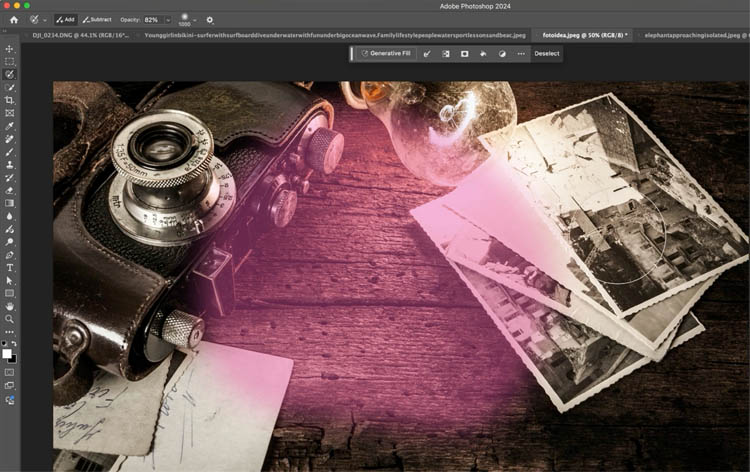
Task: Select the Rectangular Marquee tool
Action: click(x=9, y=62)
